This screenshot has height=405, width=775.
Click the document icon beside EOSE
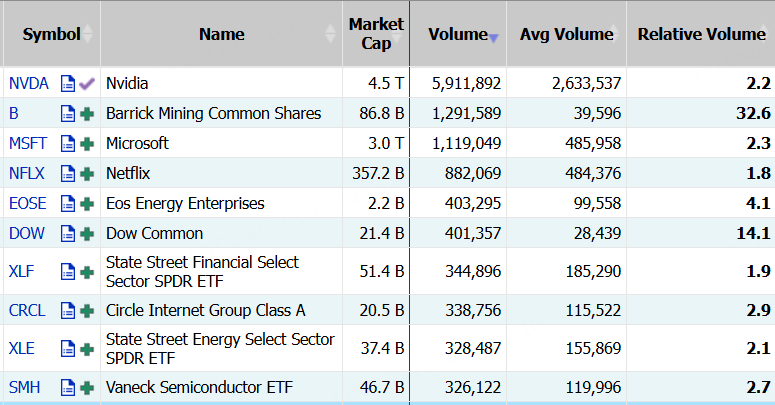point(68,203)
